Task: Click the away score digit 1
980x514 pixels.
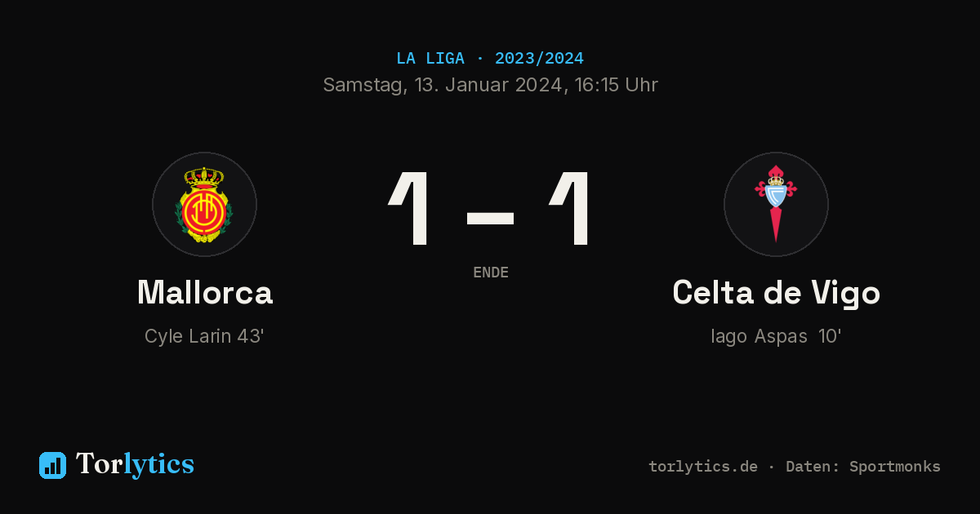Action: (x=571, y=208)
